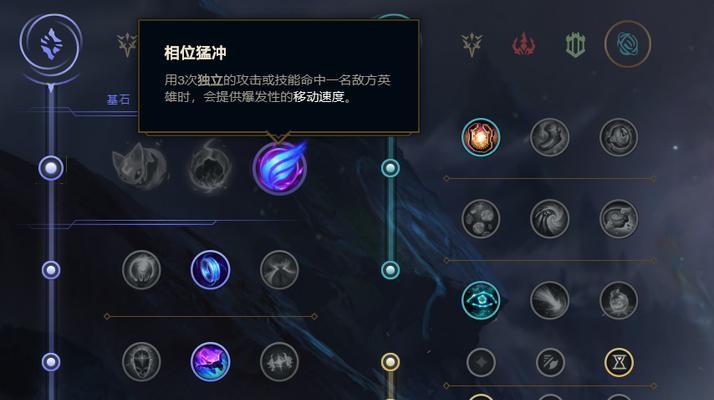This screenshot has height=400, width=714.
Task: Pick the grey rune left of Manaflow Band
Action: point(141,270)
